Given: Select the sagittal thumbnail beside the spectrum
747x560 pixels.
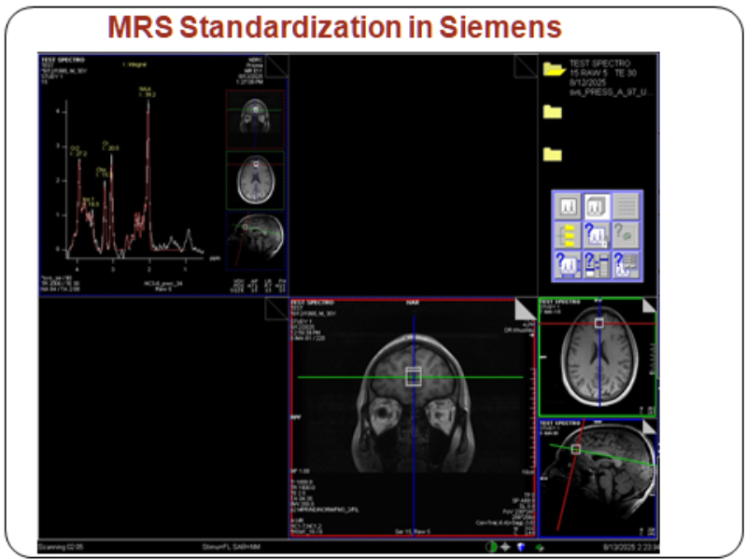Looking at the screenshot, I should (x=255, y=238).
